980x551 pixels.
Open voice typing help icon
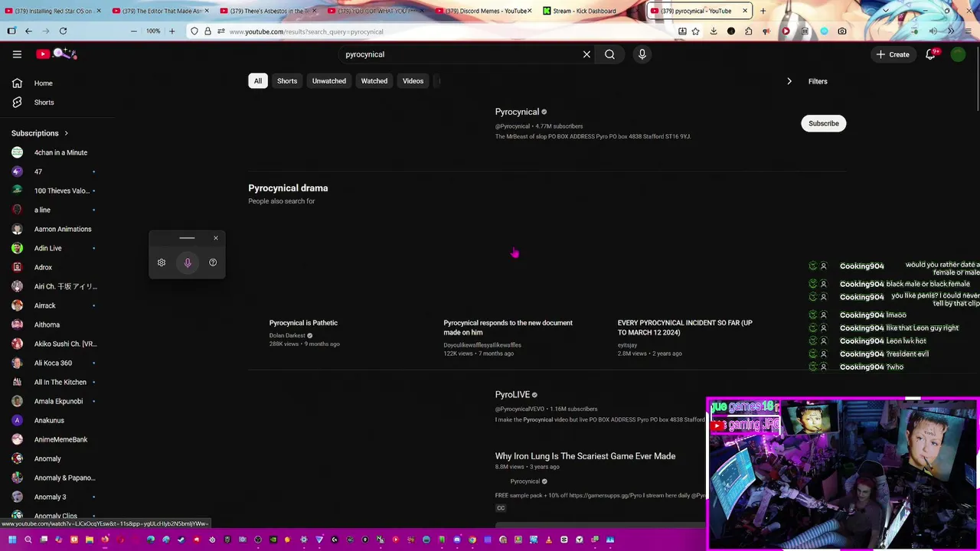213,262
